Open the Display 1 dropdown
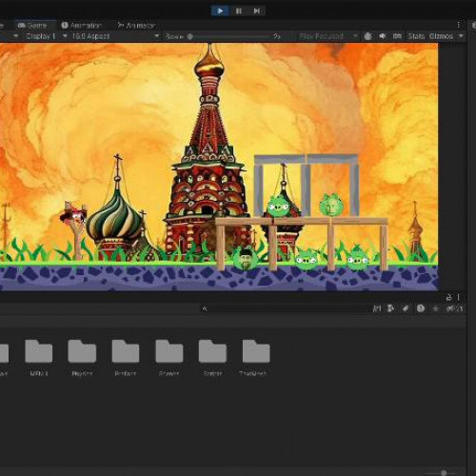Image resolution: width=476 pixels, height=476 pixels. point(47,36)
